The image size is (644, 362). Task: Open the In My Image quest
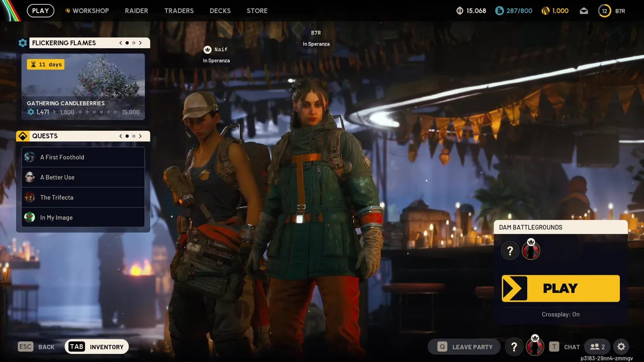83,217
